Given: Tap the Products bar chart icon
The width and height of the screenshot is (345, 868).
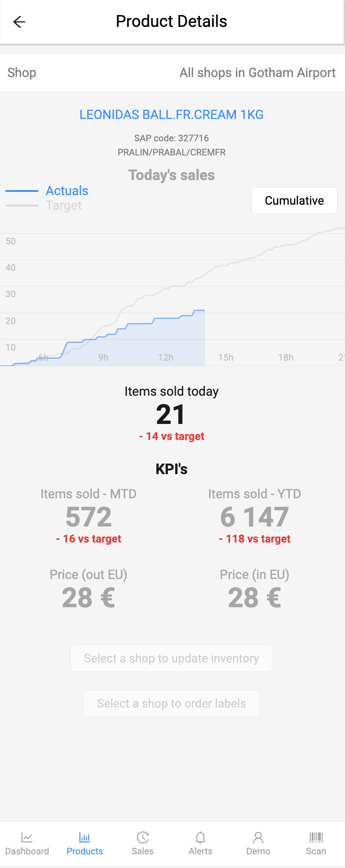Looking at the screenshot, I should point(85,837).
